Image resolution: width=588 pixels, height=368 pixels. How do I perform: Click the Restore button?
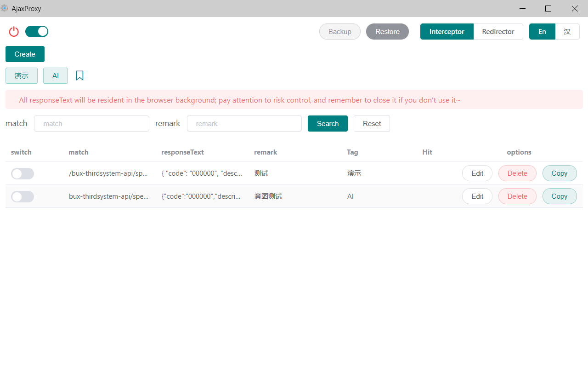(387, 31)
